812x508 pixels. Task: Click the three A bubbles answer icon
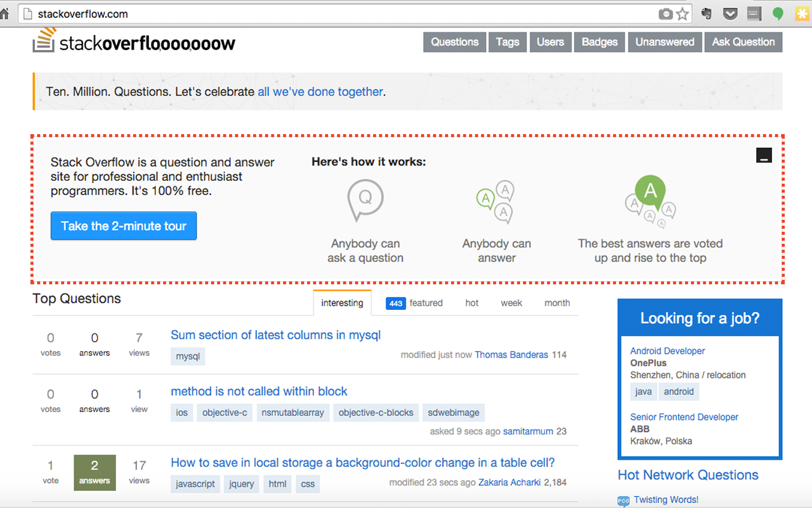point(495,202)
